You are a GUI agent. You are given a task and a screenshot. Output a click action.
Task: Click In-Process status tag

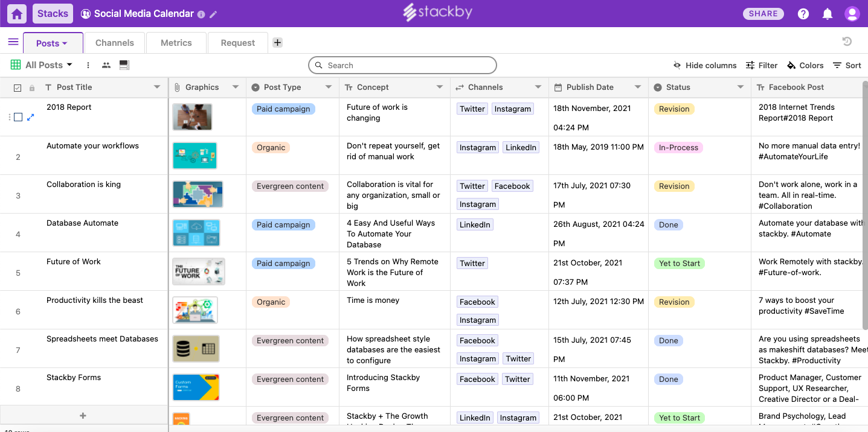[x=678, y=148]
